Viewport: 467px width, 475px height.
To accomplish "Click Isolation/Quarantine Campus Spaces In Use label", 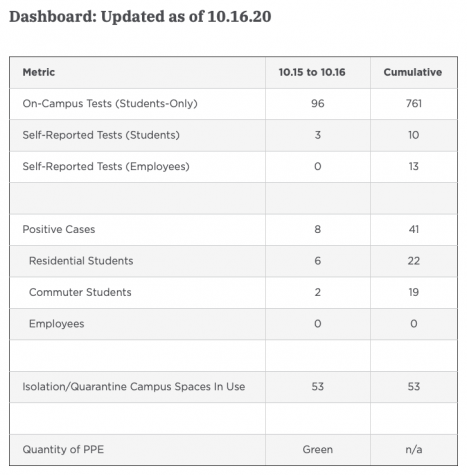I will point(134,387).
